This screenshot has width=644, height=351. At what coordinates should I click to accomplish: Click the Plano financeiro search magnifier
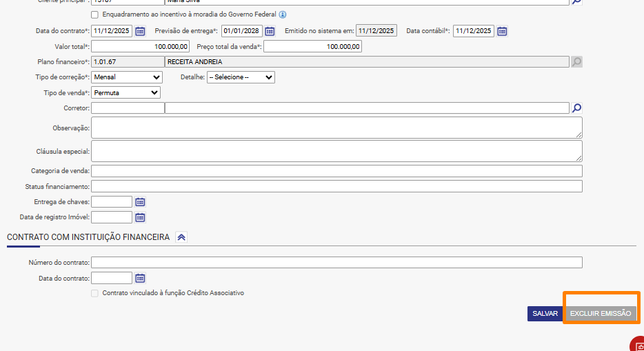(576, 62)
